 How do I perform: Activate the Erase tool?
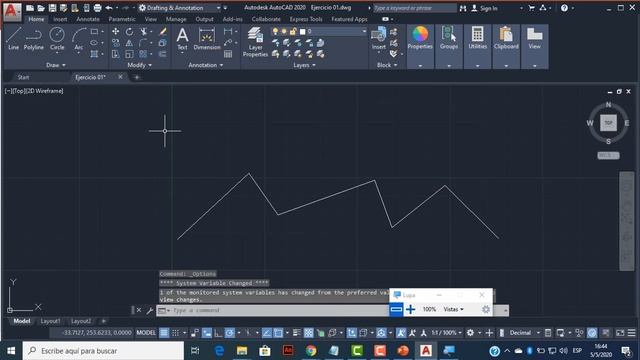[x=162, y=31]
